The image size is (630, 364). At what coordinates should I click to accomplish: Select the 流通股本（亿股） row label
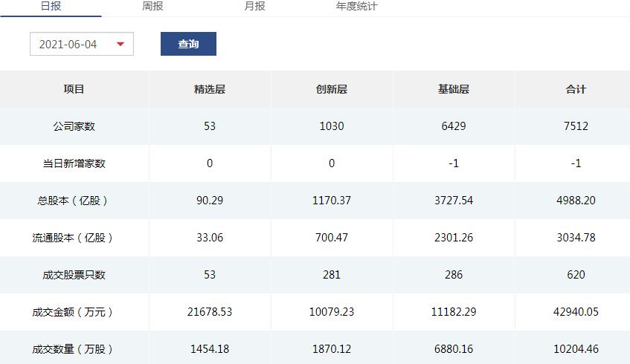[x=74, y=238]
